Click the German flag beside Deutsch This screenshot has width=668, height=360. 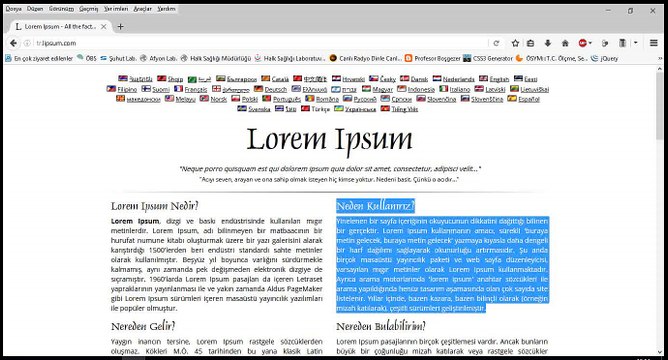point(258,89)
